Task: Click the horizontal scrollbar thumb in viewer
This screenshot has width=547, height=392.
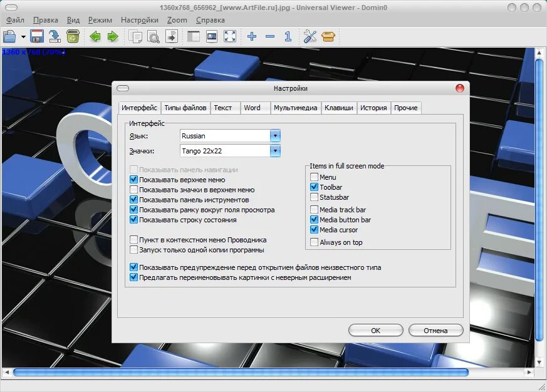Action: [x=241, y=373]
